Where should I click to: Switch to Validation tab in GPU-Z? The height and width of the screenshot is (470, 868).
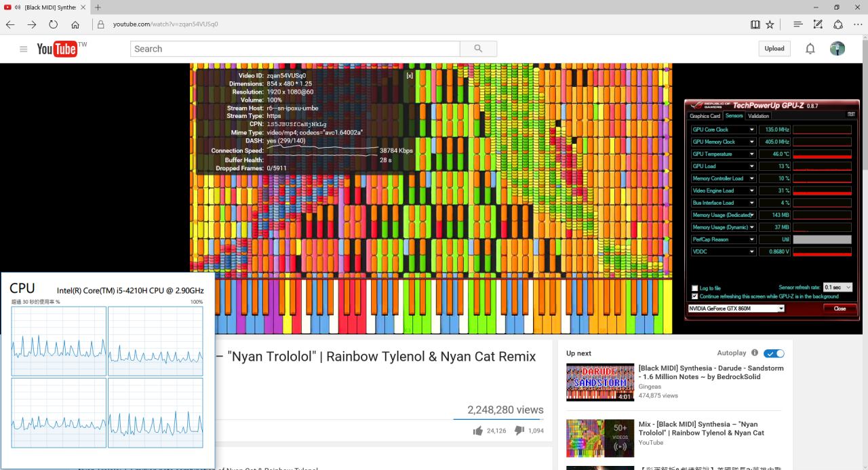[x=758, y=116]
